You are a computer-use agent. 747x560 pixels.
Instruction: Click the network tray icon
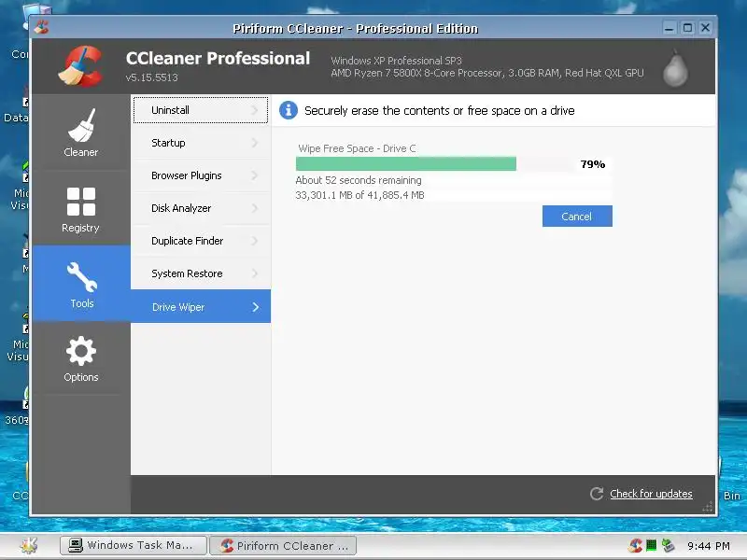click(x=668, y=545)
